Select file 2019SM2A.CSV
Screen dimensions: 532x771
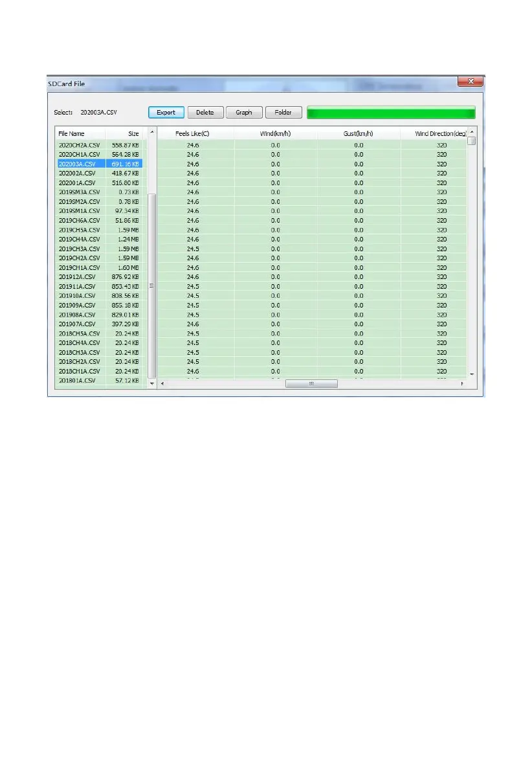coord(79,201)
